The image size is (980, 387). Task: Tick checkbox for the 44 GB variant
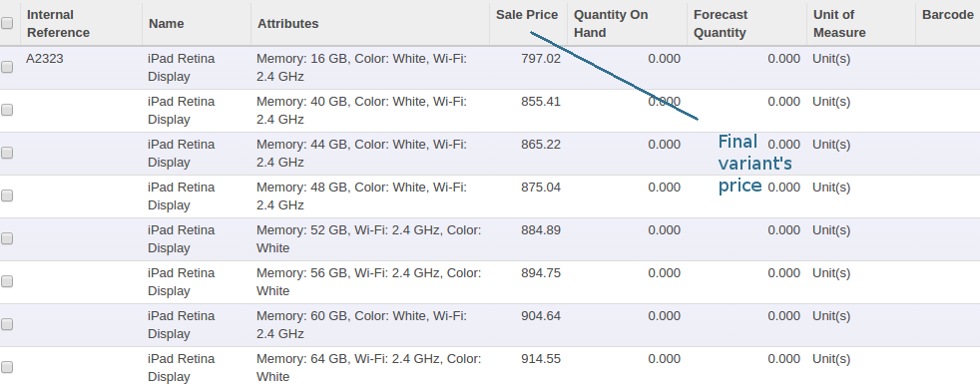7,153
